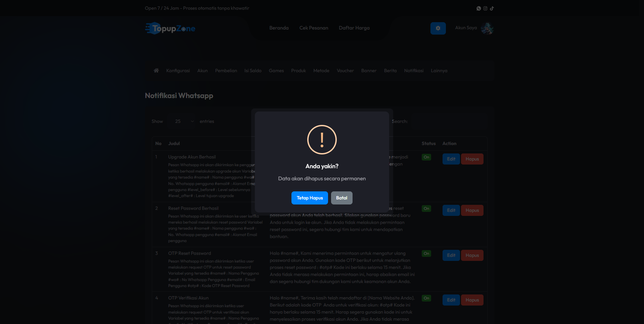This screenshot has height=324, width=644.
Task: Open the Berita admin menu
Action: coord(390,71)
